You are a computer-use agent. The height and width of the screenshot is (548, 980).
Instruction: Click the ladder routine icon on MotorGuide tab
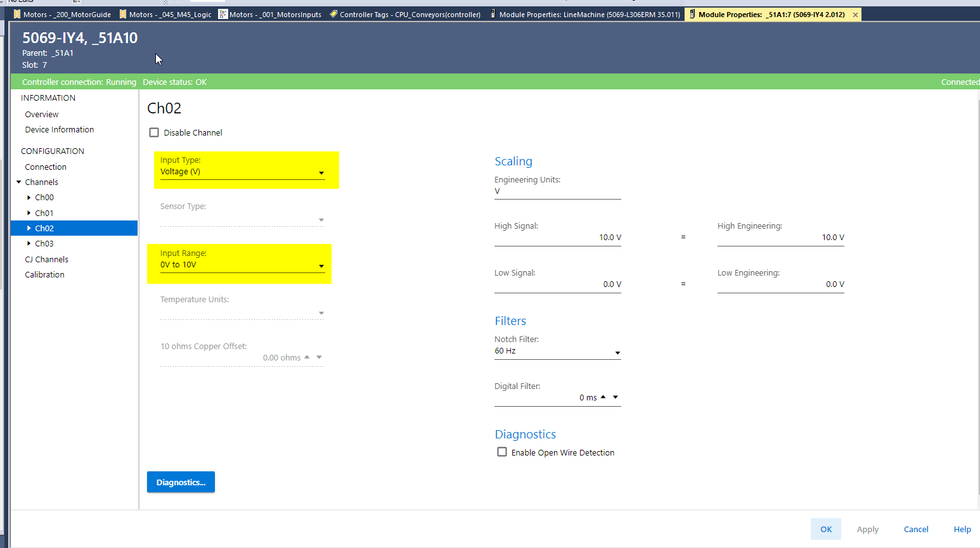click(17, 14)
